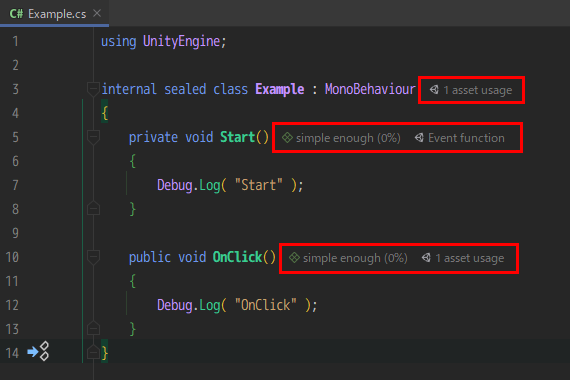Click the 'MonoBehaviour' base class name
This screenshot has width=570, height=380.
point(370,89)
